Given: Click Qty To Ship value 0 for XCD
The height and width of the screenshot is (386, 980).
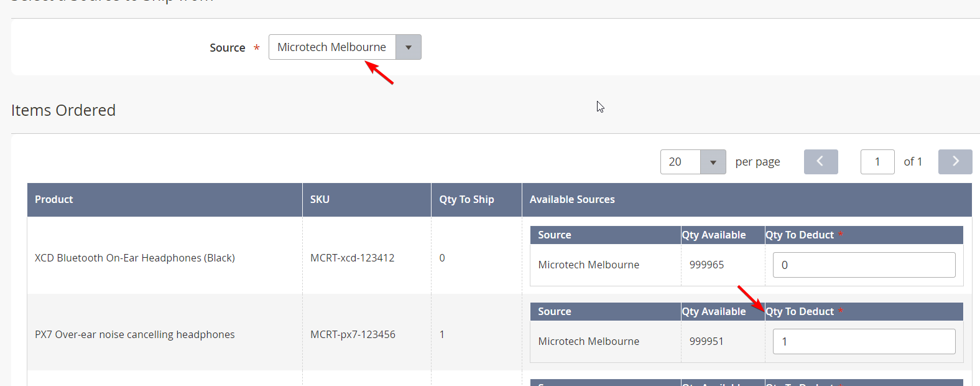Looking at the screenshot, I should [442, 258].
